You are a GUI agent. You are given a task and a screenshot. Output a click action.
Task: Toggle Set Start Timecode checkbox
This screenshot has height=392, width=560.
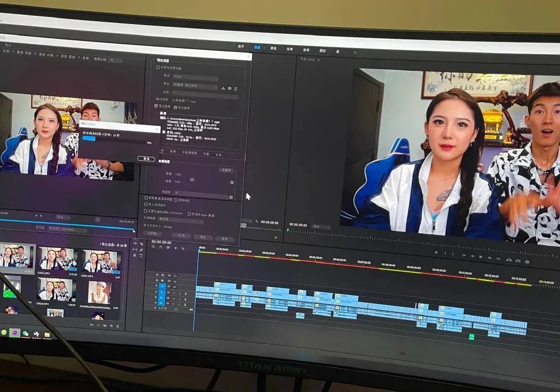145,211
